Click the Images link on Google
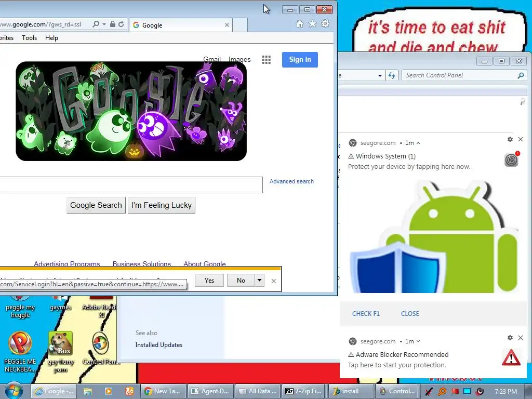 pyautogui.click(x=240, y=59)
